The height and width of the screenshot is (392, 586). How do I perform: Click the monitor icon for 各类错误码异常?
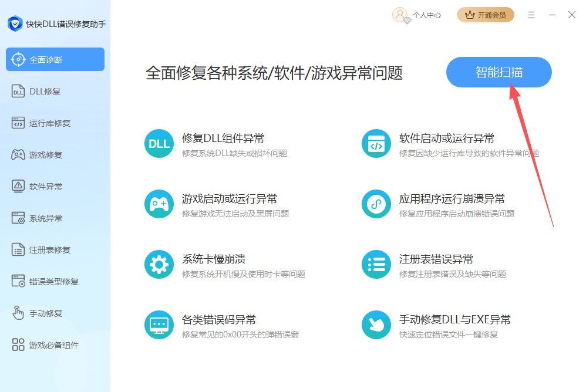pyautogui.click(x=159, y=325)
